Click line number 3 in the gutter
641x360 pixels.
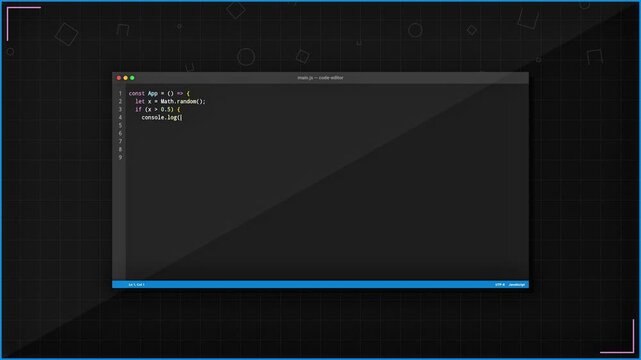coord(120,110)
